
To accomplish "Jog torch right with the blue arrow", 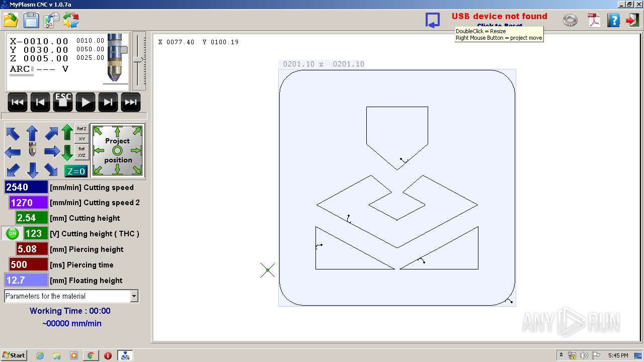I will pyautogui.click(x=52, y=151).
